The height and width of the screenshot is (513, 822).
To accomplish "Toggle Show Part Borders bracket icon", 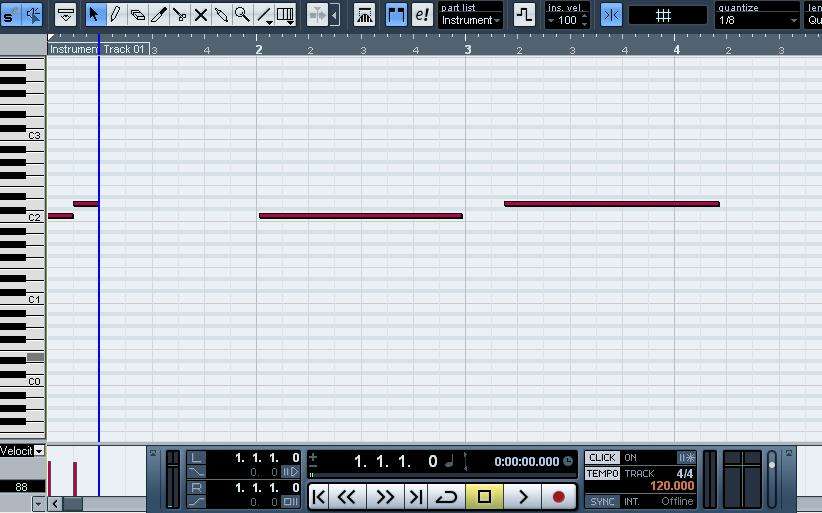I will point(396,15).
